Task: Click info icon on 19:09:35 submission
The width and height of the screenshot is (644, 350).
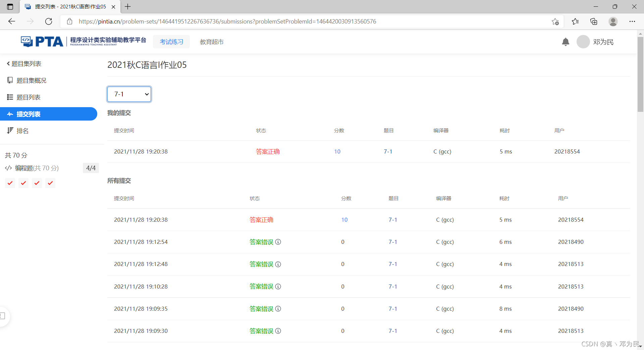Action: (x=278, y=309)
